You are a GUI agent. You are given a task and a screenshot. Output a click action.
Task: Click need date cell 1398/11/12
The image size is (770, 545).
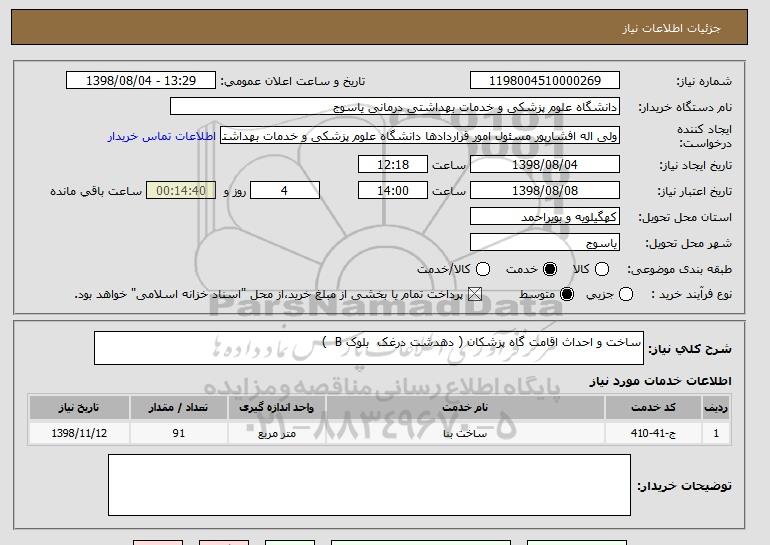pyautogui.click(x=79, y=433)
